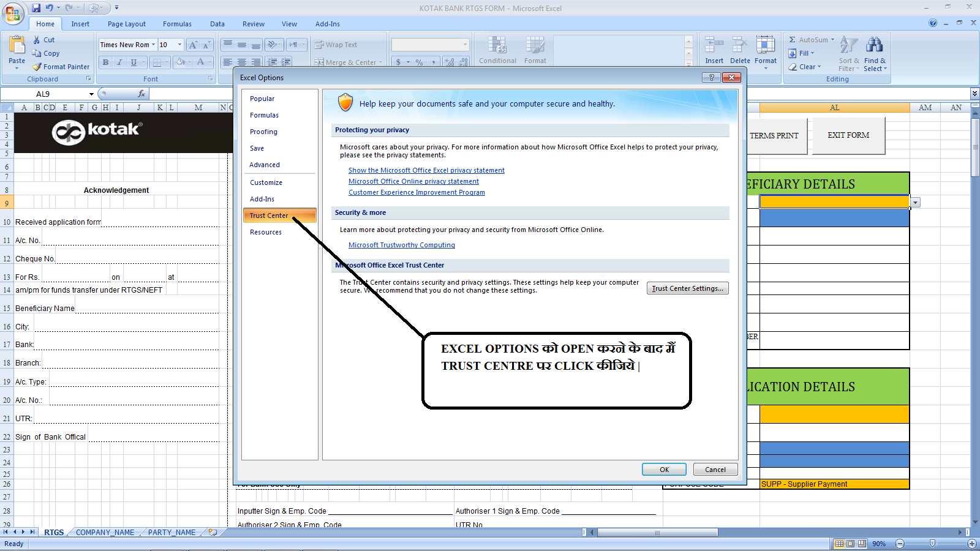
Task: Toggle italic formatting
Action: [119, 62]
